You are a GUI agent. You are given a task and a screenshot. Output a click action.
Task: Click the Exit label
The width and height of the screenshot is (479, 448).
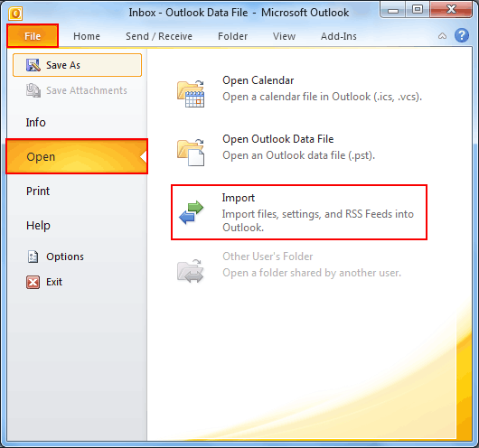coord(54,282)
